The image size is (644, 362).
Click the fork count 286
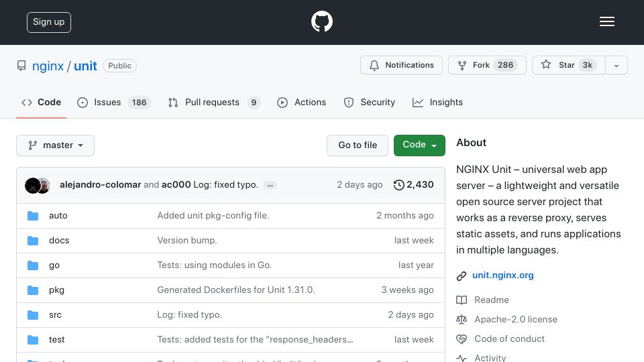coord(505,65)
